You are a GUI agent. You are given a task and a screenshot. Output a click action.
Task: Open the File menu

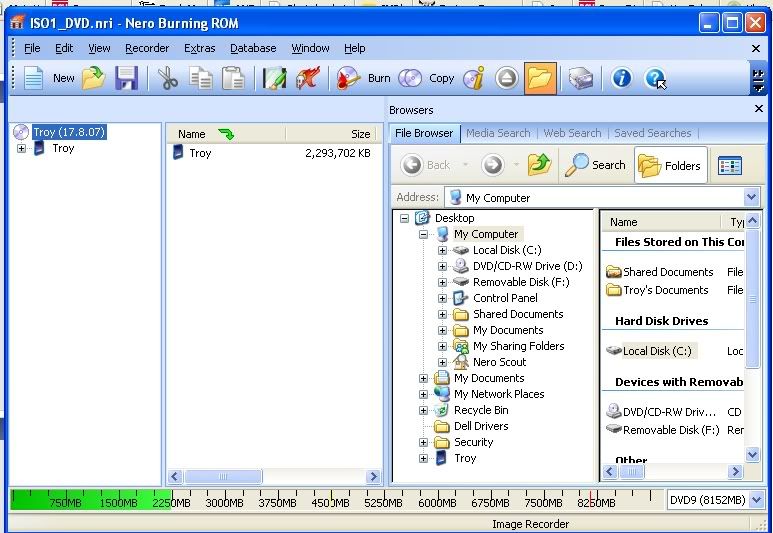pos(32,48)
